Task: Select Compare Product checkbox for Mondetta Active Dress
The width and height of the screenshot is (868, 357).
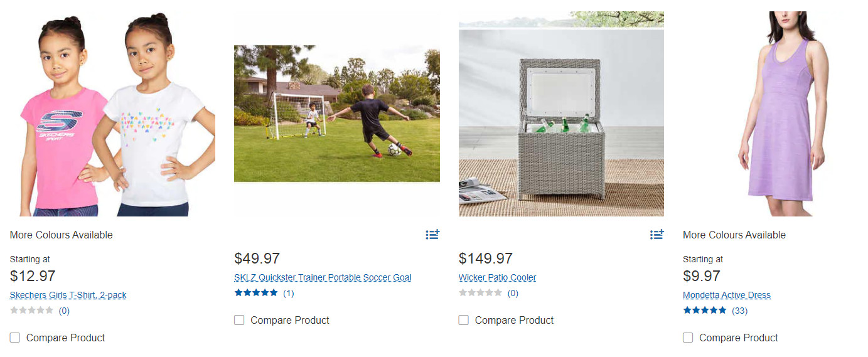Action: tap(688, 338)
